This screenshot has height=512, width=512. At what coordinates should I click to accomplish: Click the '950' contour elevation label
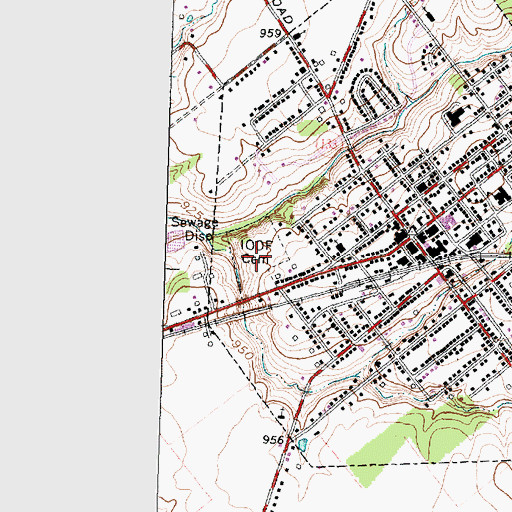click(242, 349)
